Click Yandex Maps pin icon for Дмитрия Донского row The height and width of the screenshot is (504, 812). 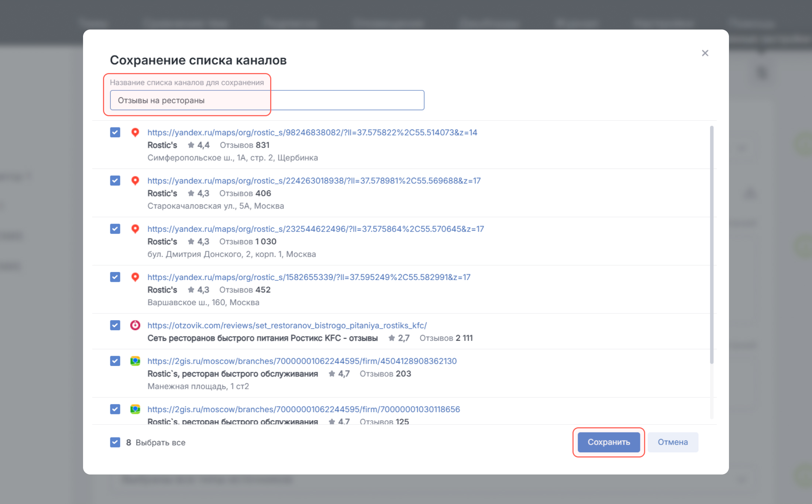135,229
